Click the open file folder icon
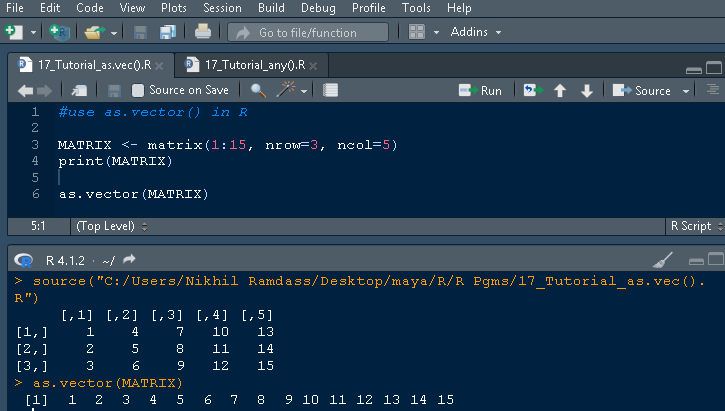The height and width of the screenshot is (411, 725). pos(94,32)
